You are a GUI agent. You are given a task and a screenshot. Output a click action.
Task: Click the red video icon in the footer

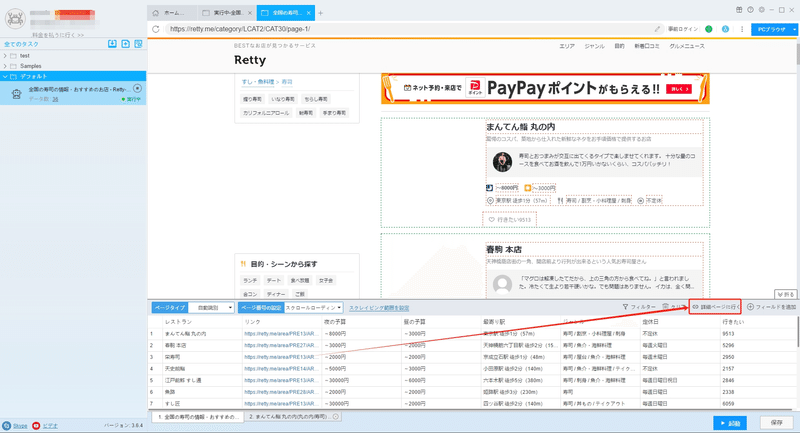pos(36,425)
